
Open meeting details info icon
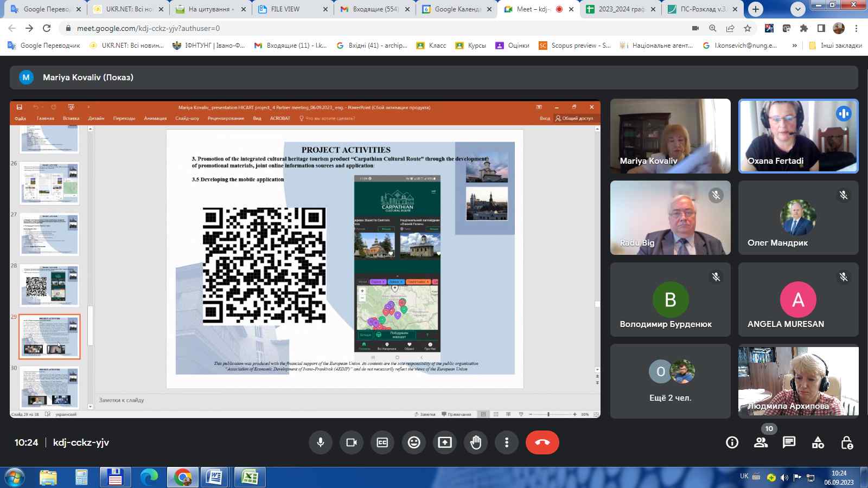tap(732, 442)
